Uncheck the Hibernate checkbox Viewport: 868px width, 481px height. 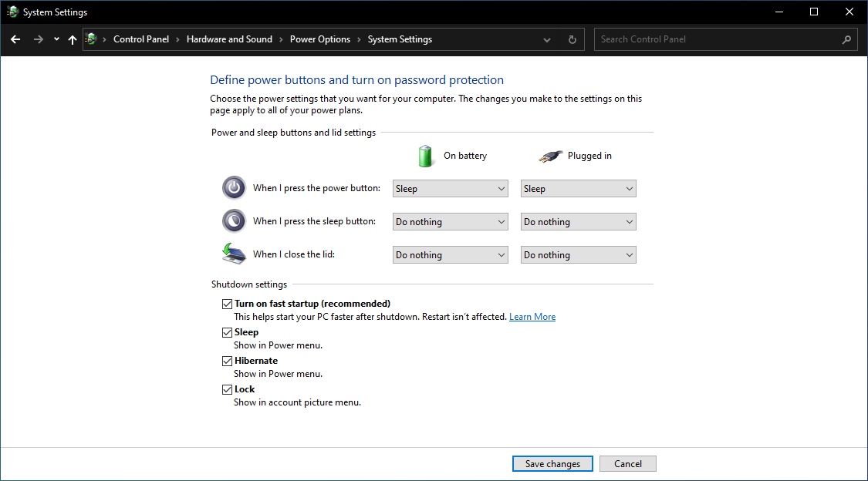tap(227, 361)
